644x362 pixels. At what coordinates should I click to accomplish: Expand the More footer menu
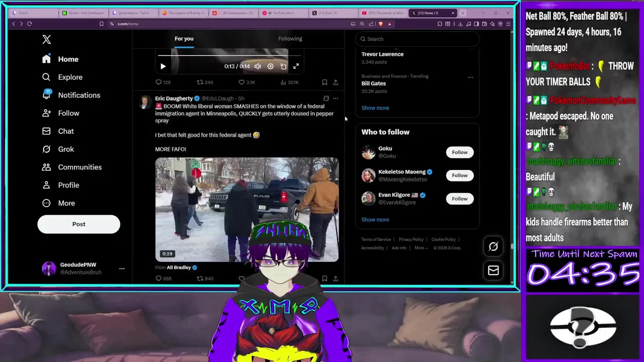tap(421, 248)
